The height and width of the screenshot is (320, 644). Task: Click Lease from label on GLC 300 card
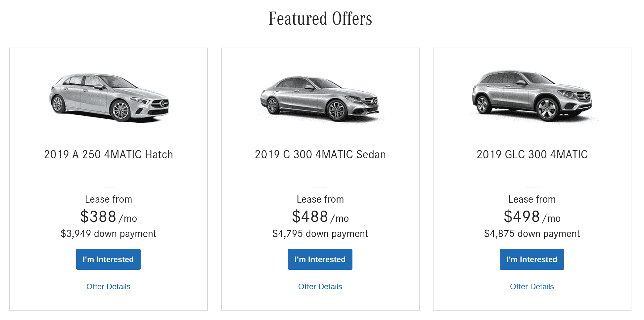[x=532, y=199]
